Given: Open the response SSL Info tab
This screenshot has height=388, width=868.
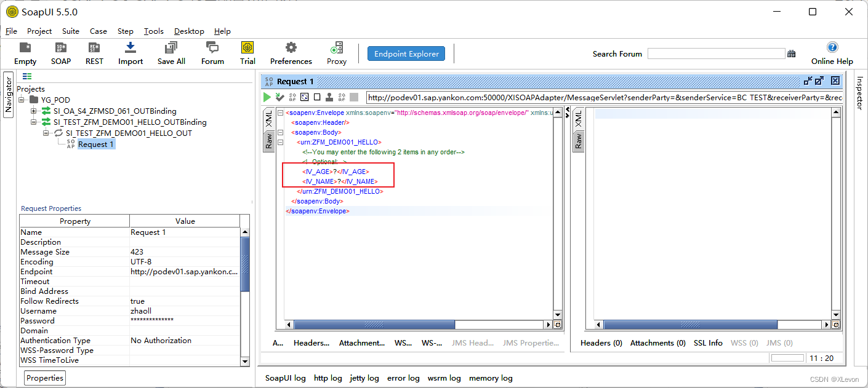Looking at the screenshot, I should coord(708,343).
